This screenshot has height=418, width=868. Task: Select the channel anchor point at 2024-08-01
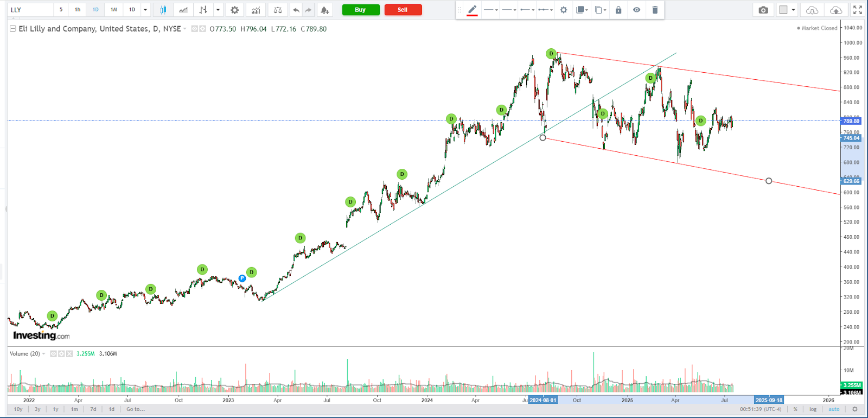(542, 138)
